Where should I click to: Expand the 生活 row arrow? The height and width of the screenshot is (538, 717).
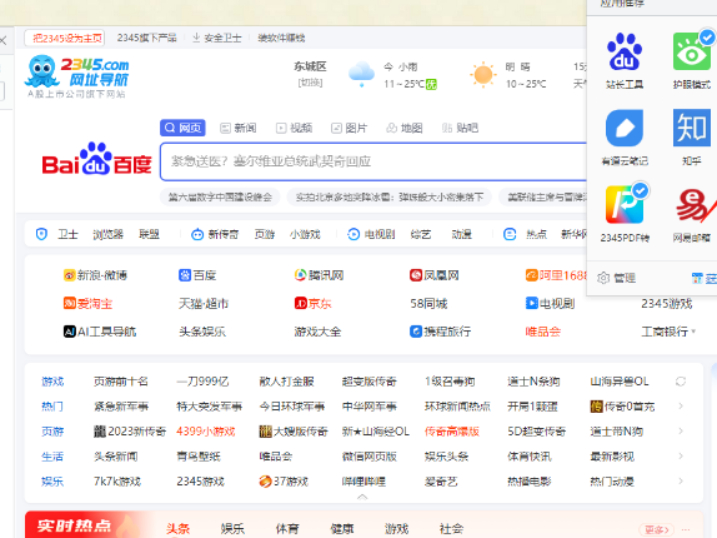(681, 456)
